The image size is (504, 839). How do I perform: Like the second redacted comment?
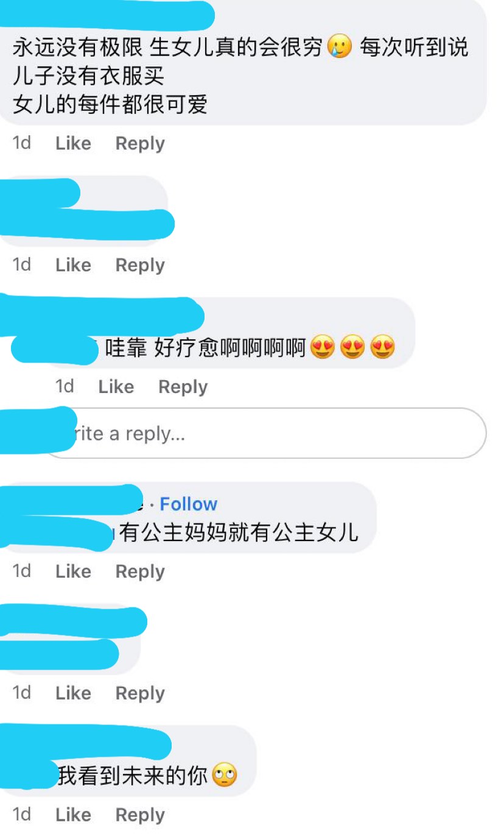coord(73,265)
